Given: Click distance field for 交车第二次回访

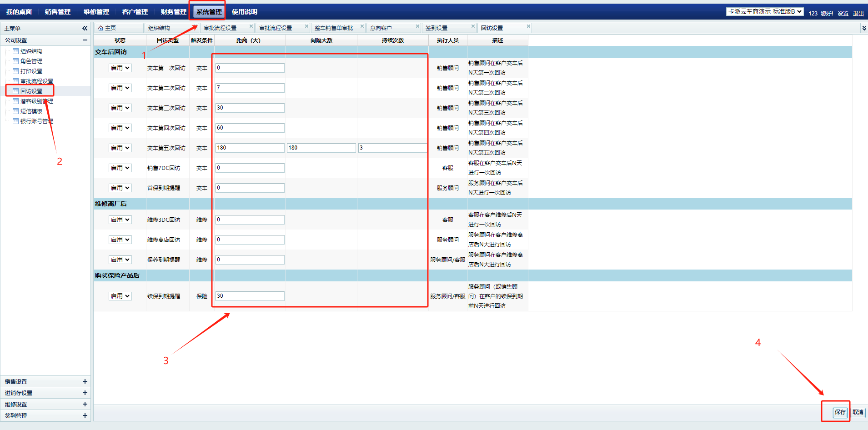Looking at the screenshot, I should (250, 88).
